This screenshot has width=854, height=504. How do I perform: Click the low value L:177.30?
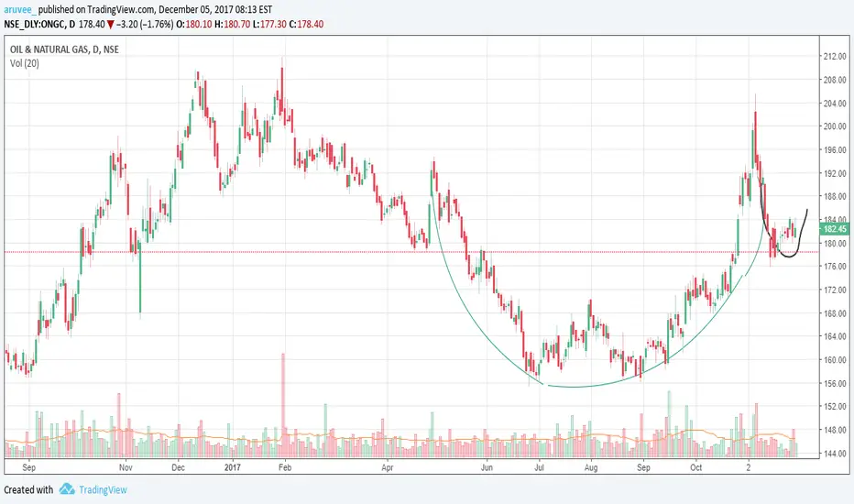click(x=269, y=24)
